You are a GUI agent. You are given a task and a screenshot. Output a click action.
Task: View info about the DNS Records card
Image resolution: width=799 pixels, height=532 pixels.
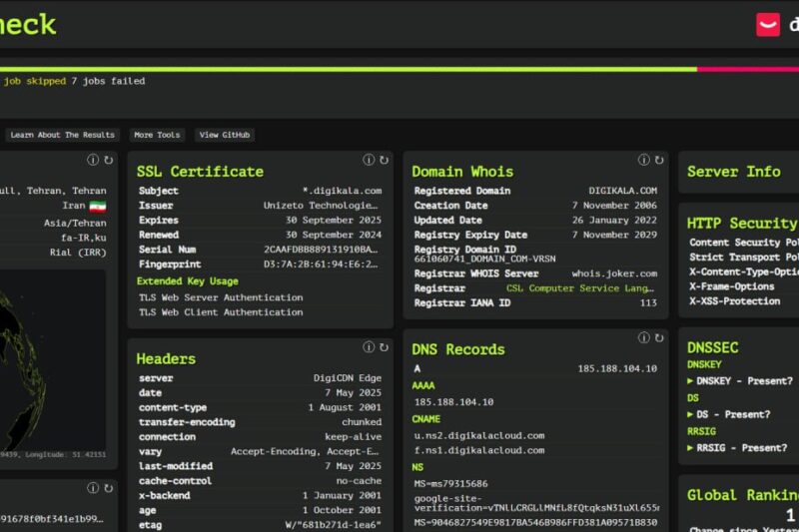(644, 338)
